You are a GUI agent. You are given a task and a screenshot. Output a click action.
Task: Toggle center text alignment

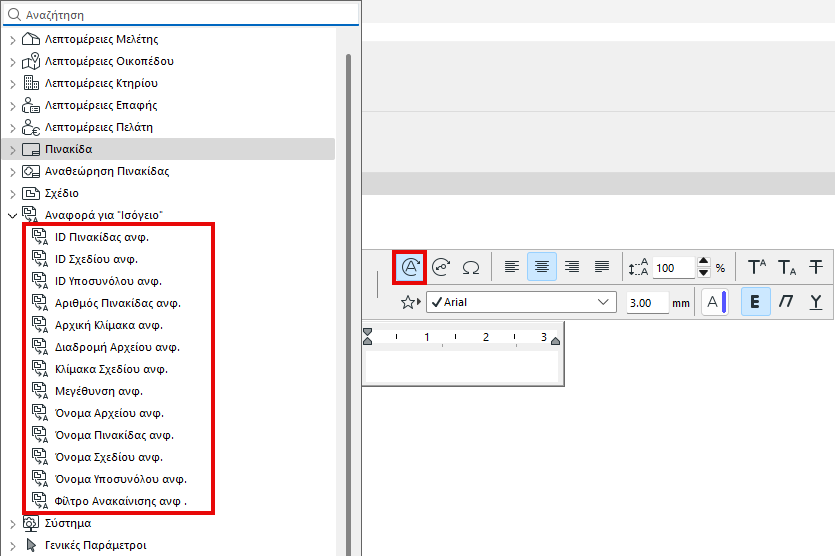[542, 267]
